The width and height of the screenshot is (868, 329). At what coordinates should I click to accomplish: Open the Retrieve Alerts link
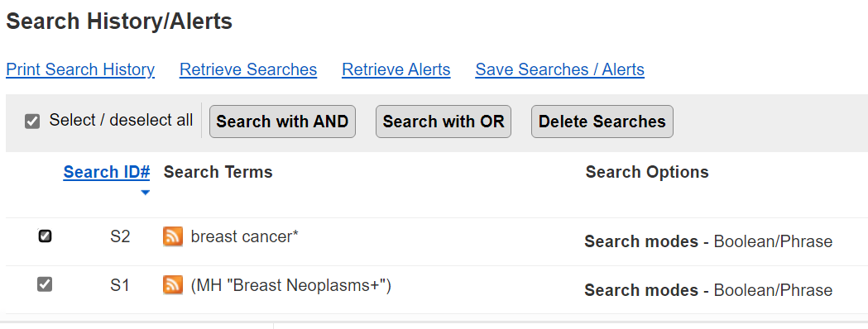tap(396, 69)
